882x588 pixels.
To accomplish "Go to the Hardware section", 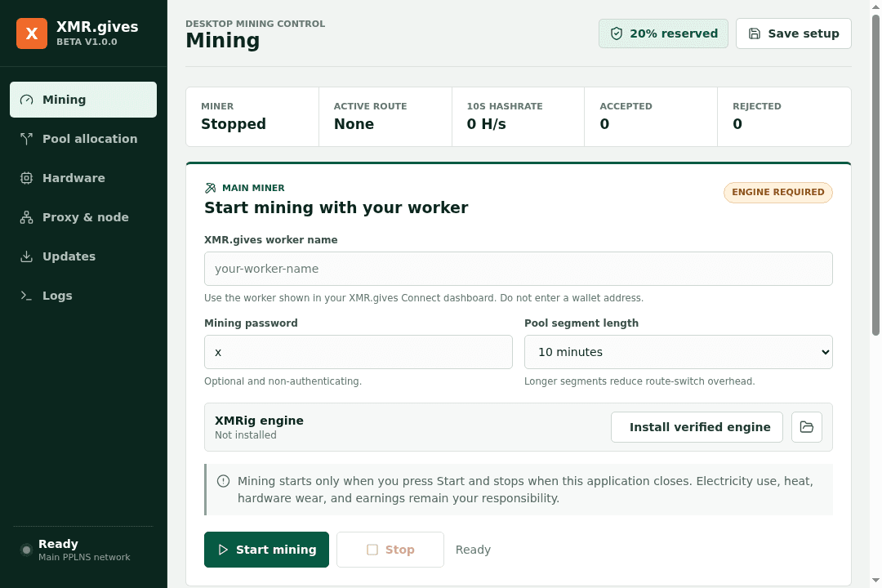I will click(x=83, y=178).
